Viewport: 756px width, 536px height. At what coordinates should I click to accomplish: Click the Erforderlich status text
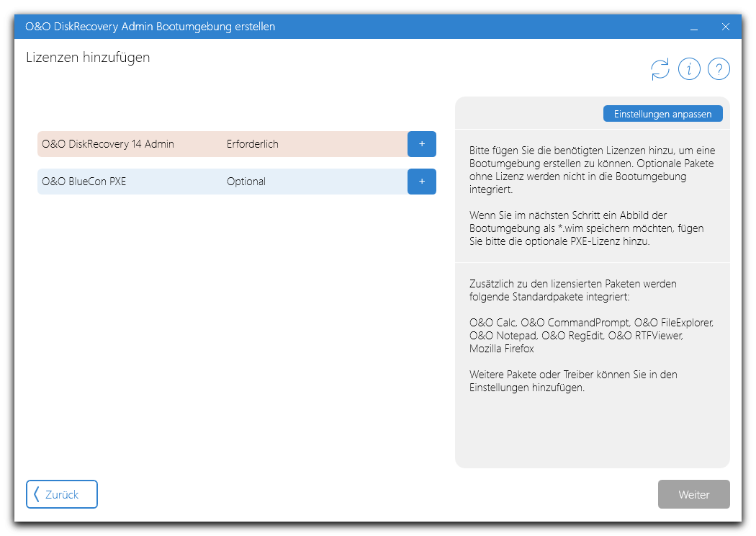click(x=253, y=144)
